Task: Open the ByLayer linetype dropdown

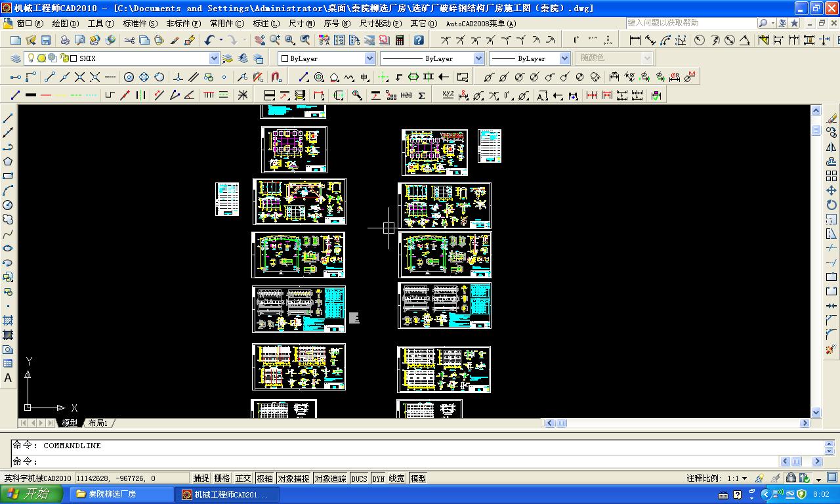Action: (478, 58)
